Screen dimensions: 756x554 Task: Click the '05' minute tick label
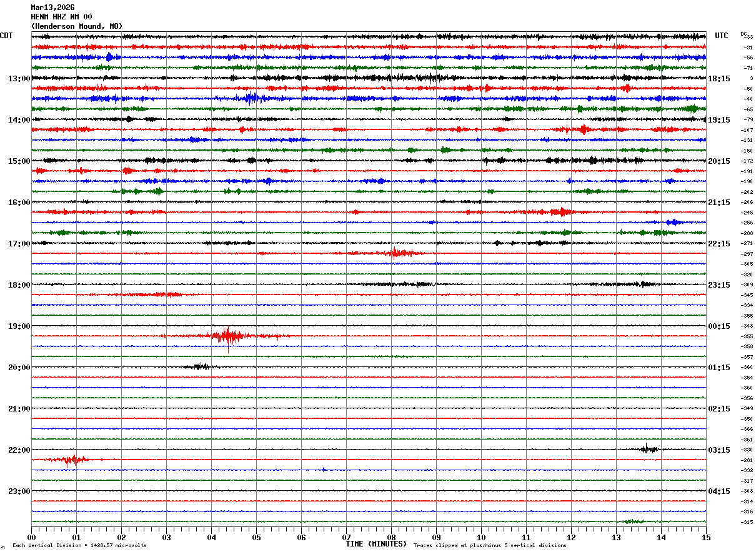[x=256, y=537]
